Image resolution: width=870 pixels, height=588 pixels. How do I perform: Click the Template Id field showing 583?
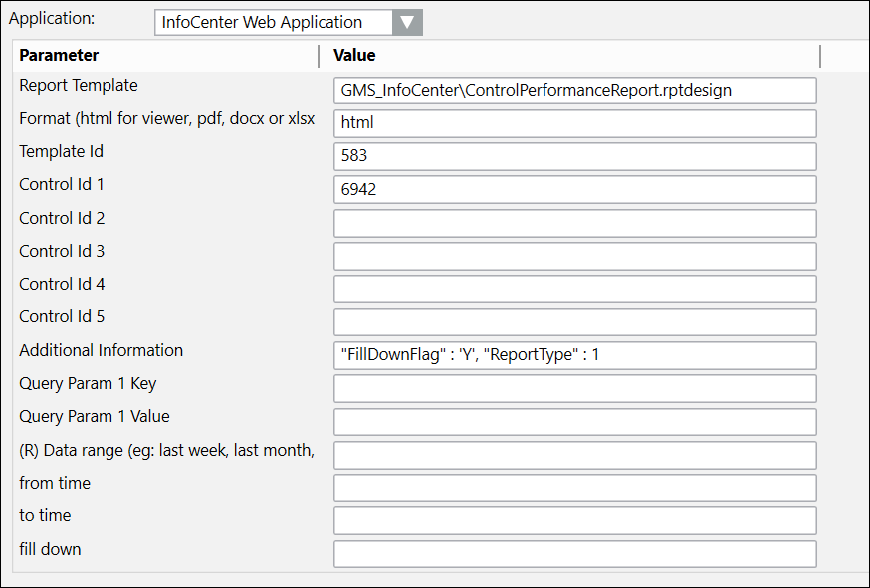click(x=574, y=156)
